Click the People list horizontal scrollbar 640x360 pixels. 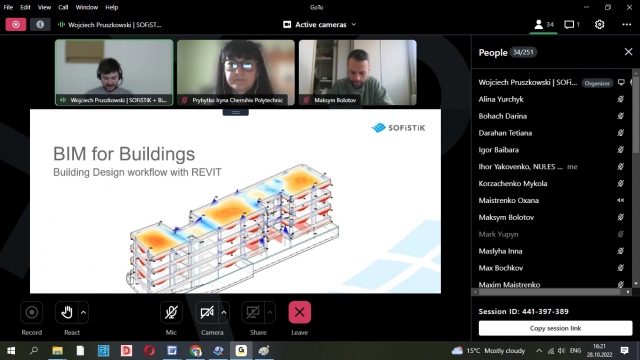(549, 292)
